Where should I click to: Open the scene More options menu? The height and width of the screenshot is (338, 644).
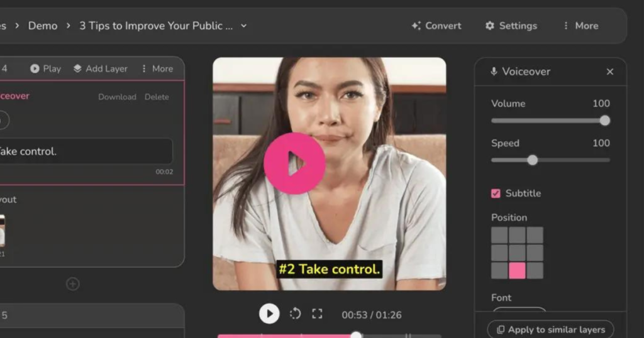(x=157, y=68)
